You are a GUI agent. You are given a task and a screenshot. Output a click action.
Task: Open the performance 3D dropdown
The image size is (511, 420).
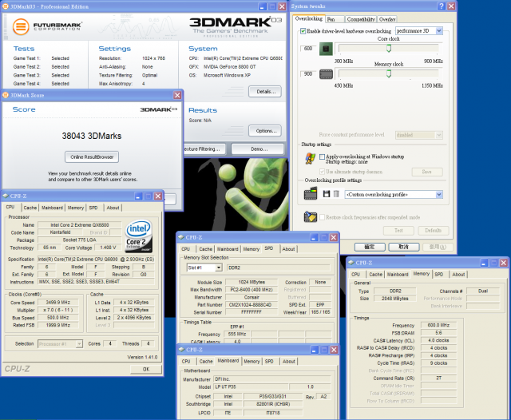point(438,31)
